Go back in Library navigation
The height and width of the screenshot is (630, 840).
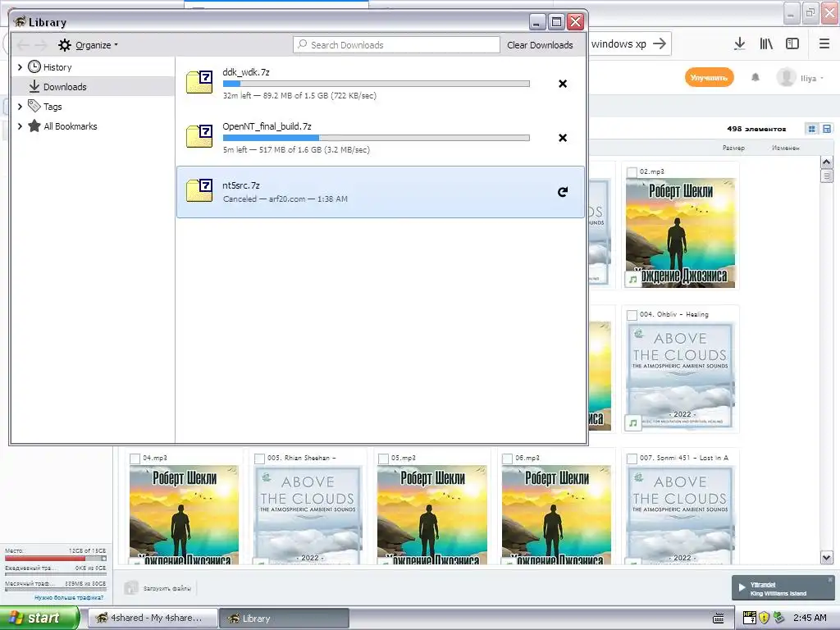[x=23, y=44]
